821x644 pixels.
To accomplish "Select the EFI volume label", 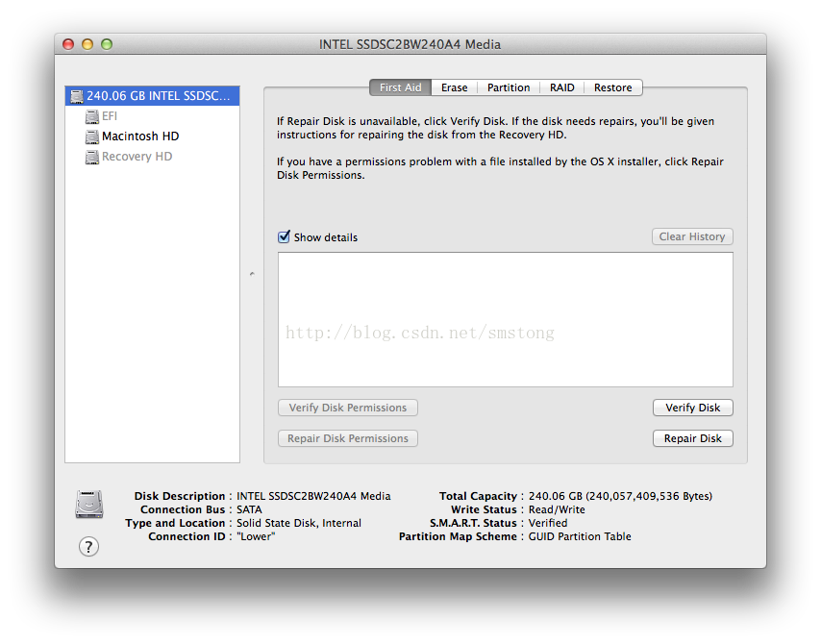I will [x=110, y=116].
